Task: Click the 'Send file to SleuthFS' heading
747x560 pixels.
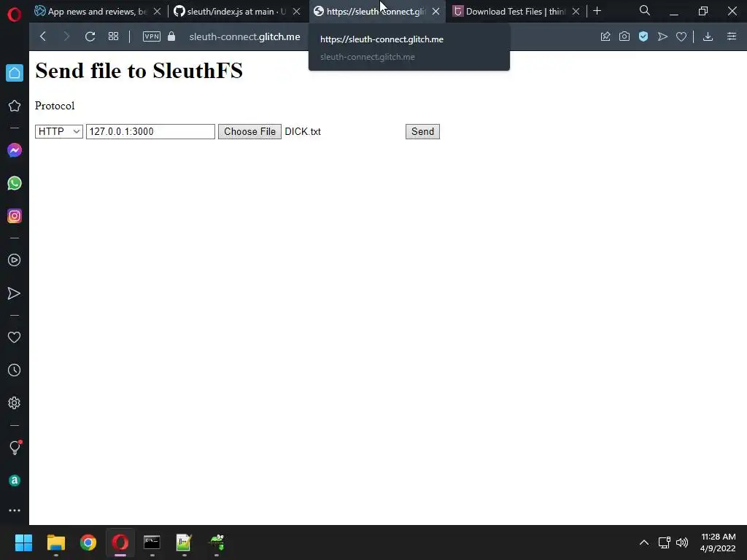Action: click(139, 71)
